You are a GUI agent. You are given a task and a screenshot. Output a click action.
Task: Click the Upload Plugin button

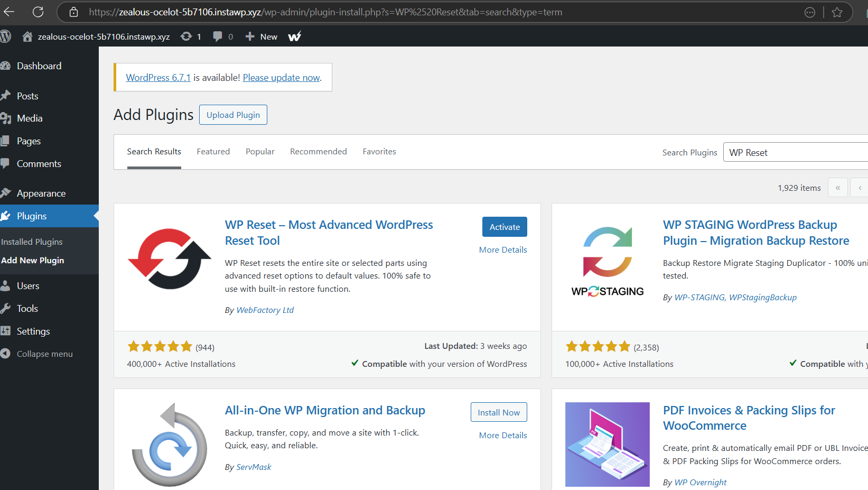click(233, 115)
